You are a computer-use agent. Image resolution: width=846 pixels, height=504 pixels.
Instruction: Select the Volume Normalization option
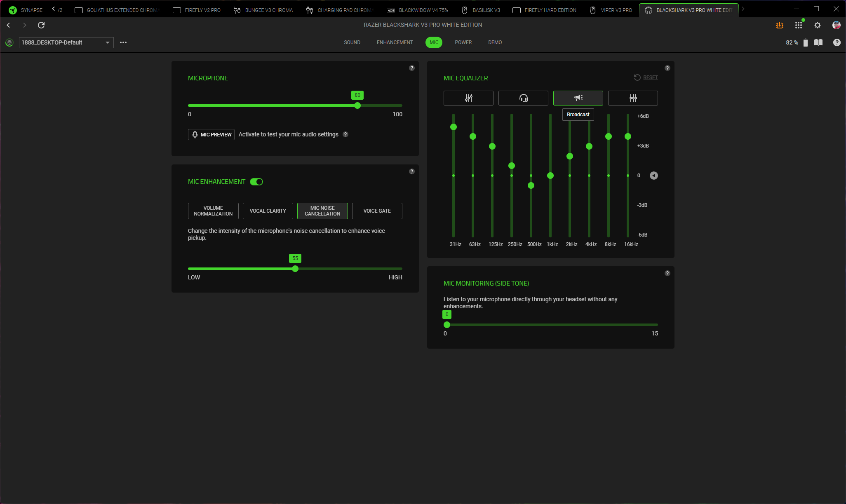(x=213, y=211)
